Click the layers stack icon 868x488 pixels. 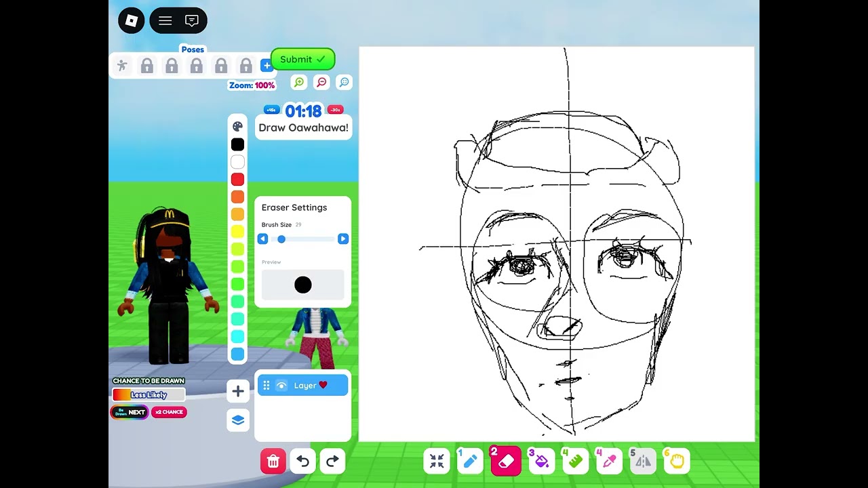tap(238, 420)
